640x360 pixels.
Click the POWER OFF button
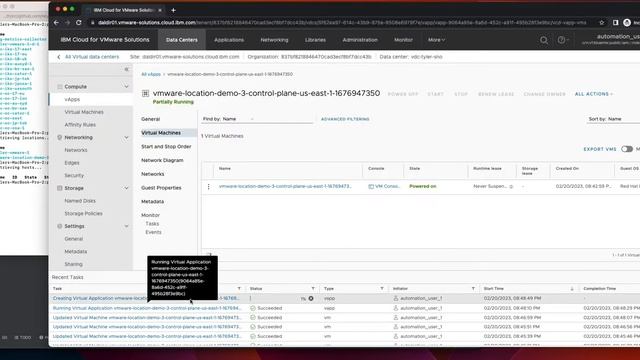pos(403,94)
